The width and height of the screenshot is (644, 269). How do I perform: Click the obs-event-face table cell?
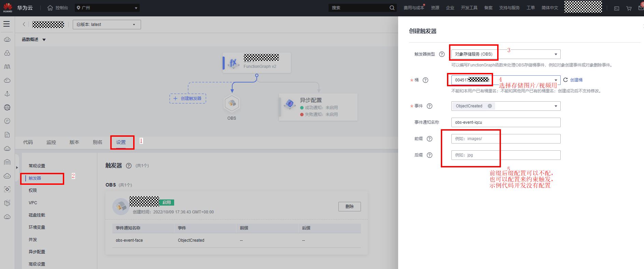(x=129, y=240)
